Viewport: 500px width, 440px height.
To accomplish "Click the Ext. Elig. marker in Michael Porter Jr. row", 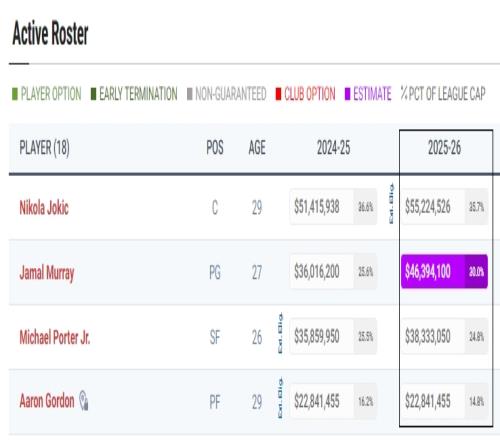I will (x=280, y=333).
